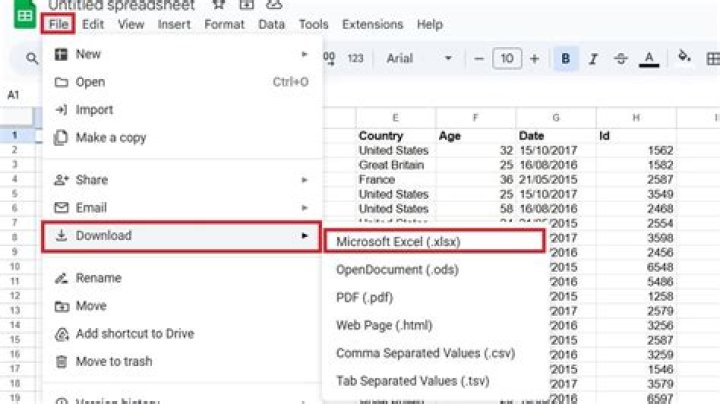The height and width of the screenshot is (404, 720).
Task: Choose Import from the File menu
Action: (x=182, y=110)
